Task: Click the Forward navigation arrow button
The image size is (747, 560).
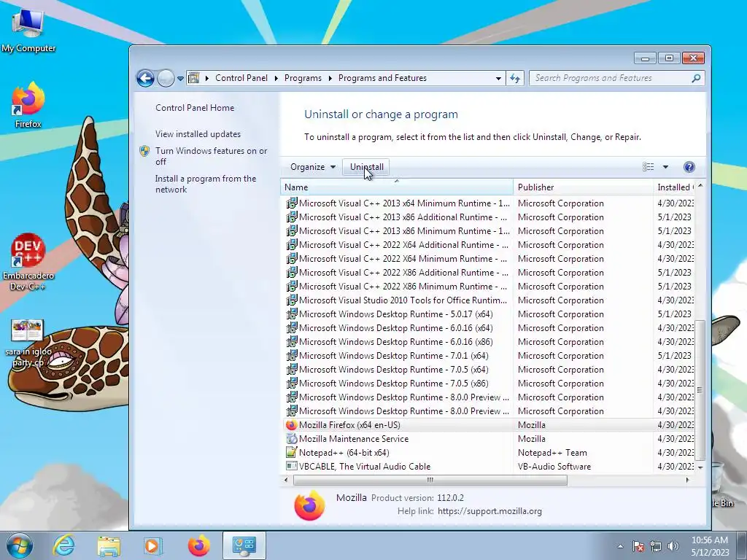Action: tap(166, 78)
